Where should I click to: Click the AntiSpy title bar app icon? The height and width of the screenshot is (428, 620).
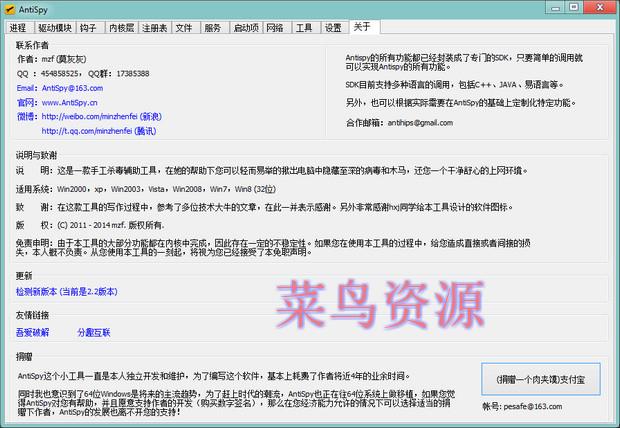coord(10,9)
